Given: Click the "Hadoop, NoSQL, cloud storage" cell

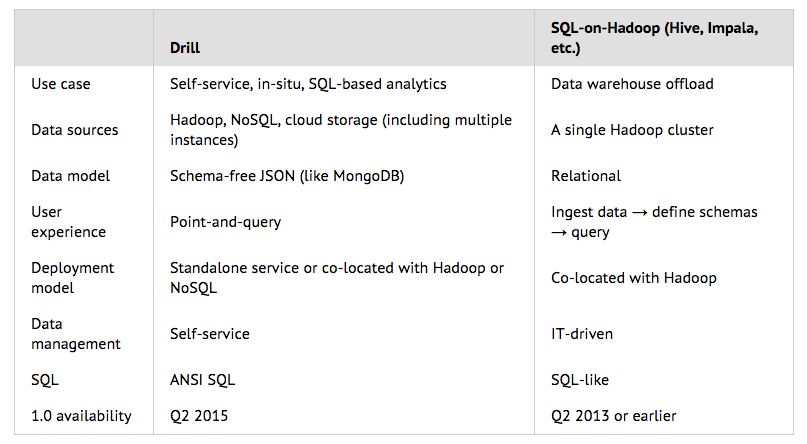Looking at the screenshot, I should pyautogui.click(x=340, y=130).
